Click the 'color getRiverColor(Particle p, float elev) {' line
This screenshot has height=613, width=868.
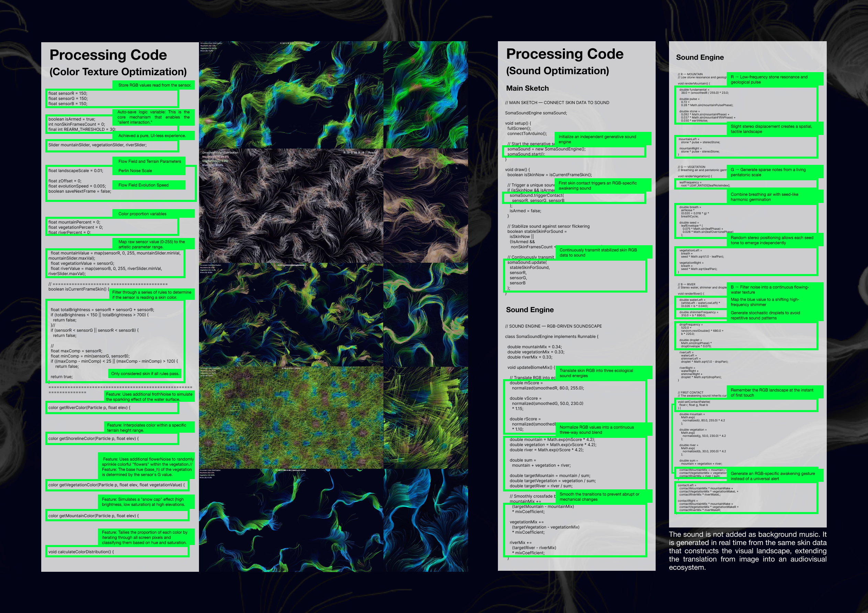89,408
